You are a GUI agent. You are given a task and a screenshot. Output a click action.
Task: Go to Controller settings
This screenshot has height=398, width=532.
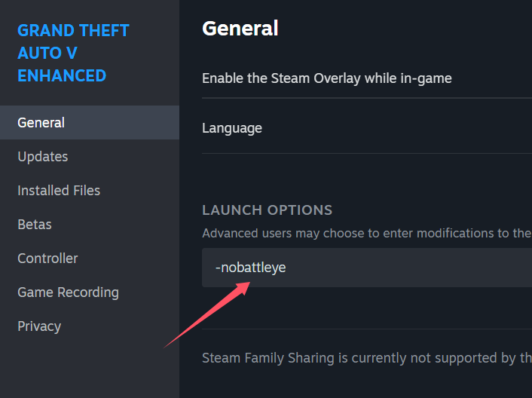click(x=90, y=259)
